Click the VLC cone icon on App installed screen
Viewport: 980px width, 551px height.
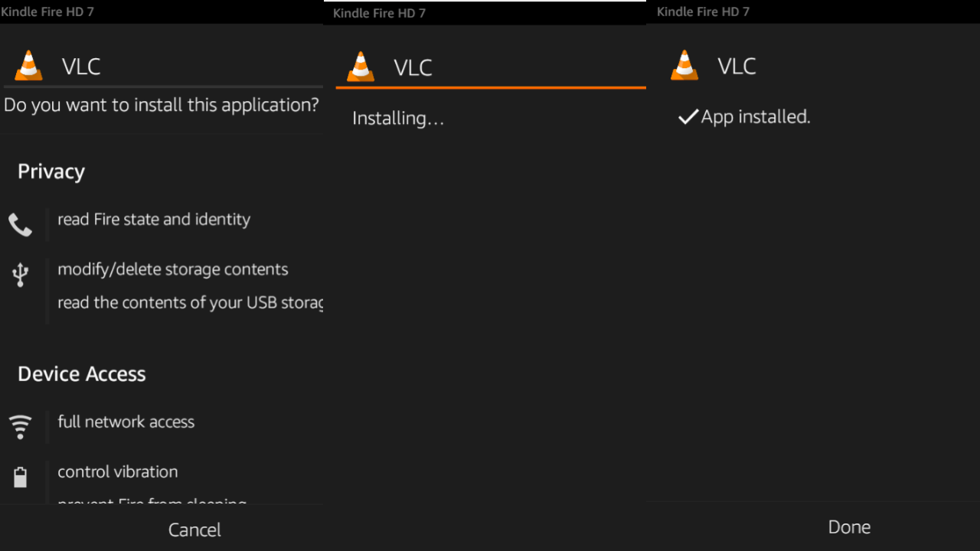pos(684,65)
